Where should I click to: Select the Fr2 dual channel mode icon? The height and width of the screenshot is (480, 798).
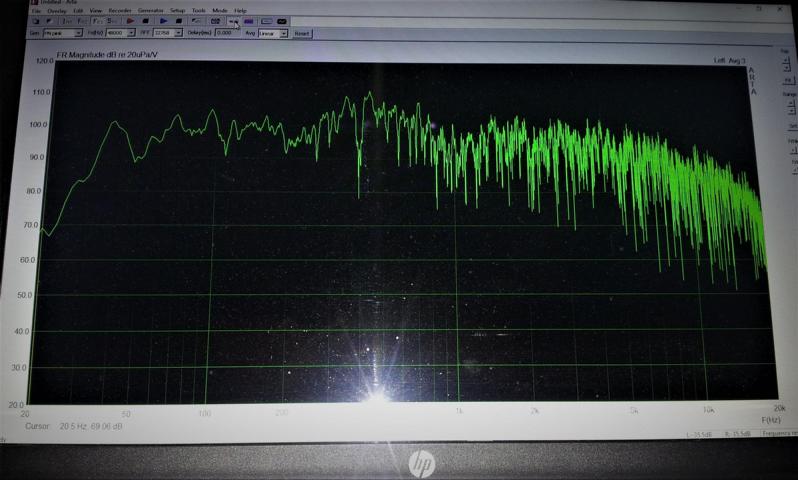[82, 21]
